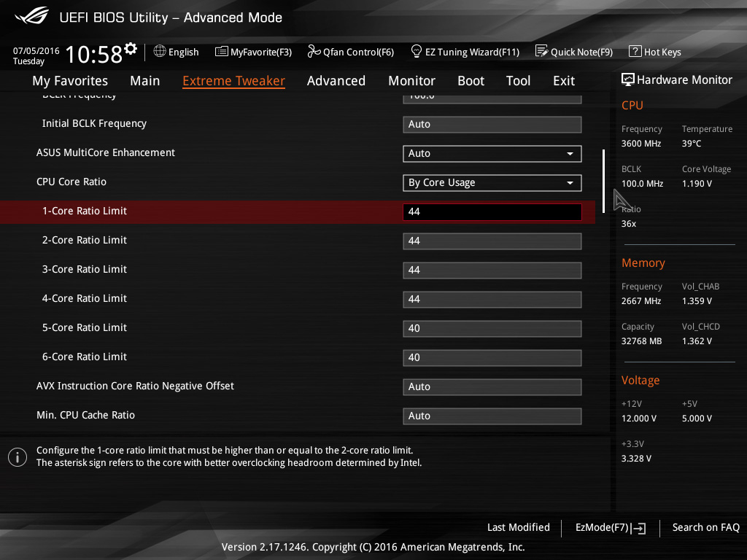This screenshot has width=747, height=560.
Task: Go to the Advanced tab
Action: (x=336, y=80)
